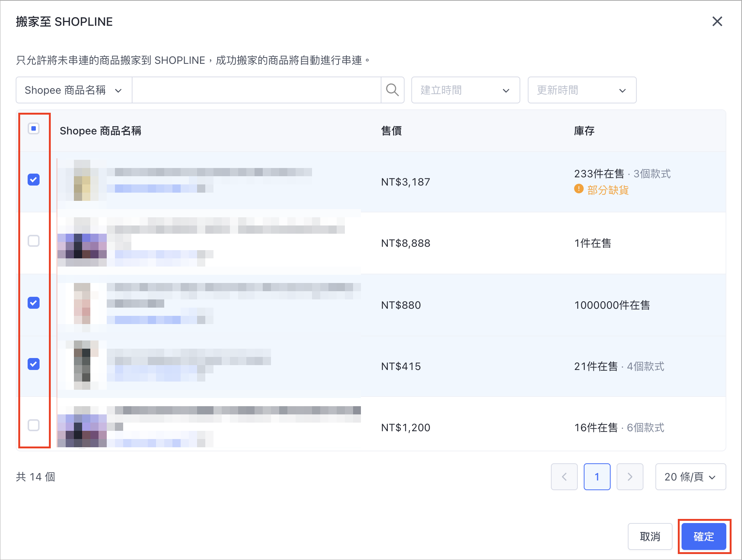Uncheck the NT$880 product row checkbox
The height and width of the screenshot is (560, 742).
34,303
